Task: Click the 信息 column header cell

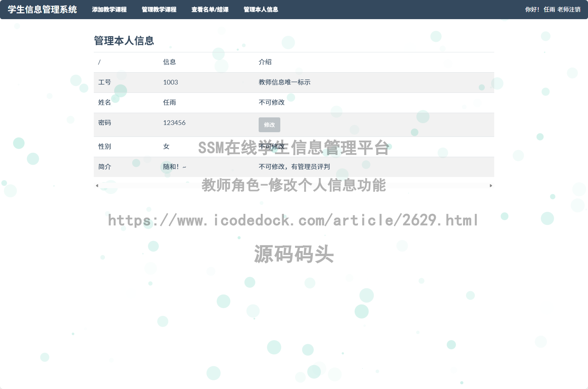Action: pyautogui.click(x=170, y=62)
